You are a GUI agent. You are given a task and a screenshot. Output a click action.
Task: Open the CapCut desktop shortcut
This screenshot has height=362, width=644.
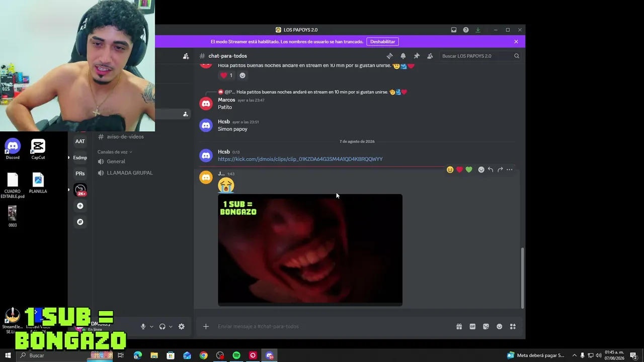pyautogui.click(x=38, y=149)
